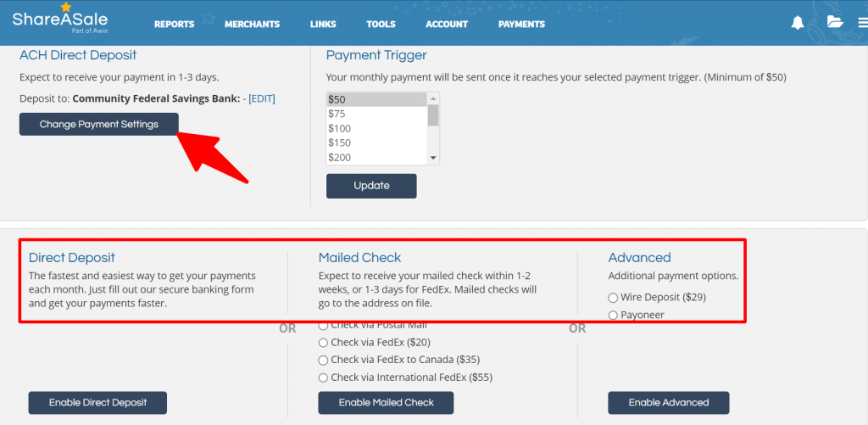Select $75 payment trigger option
Viewport: 868px width, 425px height.
(377, 115)
